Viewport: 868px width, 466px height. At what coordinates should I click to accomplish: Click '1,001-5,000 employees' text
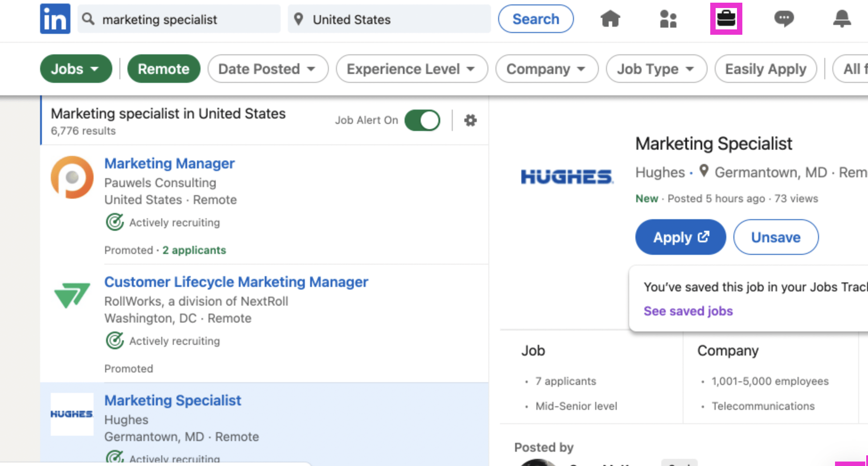point(770,381)
